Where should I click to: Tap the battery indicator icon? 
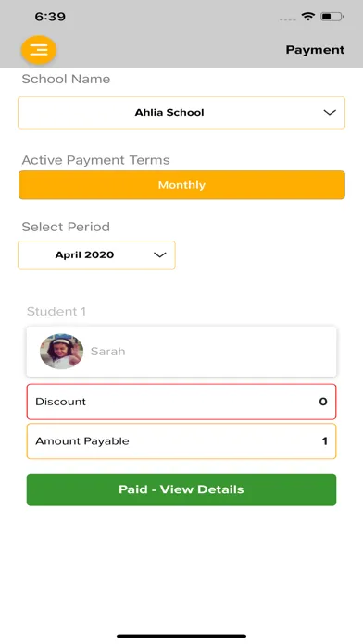(x=332, y=17)
